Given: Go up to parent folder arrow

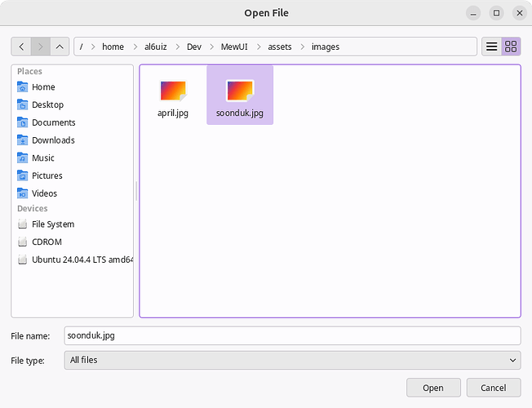Looking at the screenshot, I should 60,47.
